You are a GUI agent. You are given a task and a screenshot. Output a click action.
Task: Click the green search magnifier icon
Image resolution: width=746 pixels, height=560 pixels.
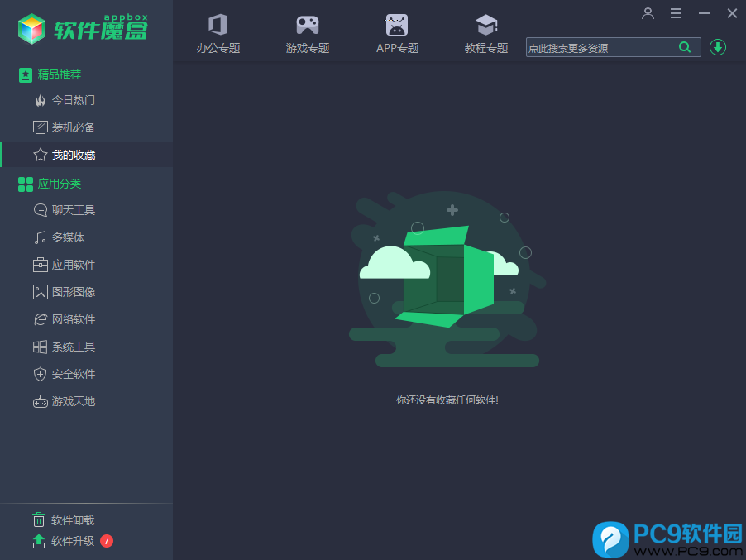685,47
